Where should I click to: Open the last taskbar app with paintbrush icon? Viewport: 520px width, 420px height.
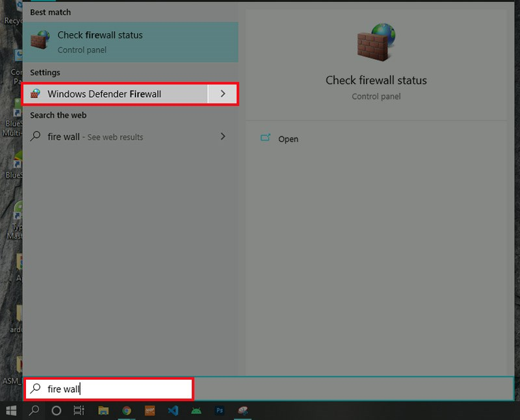(x=242, y=411)
